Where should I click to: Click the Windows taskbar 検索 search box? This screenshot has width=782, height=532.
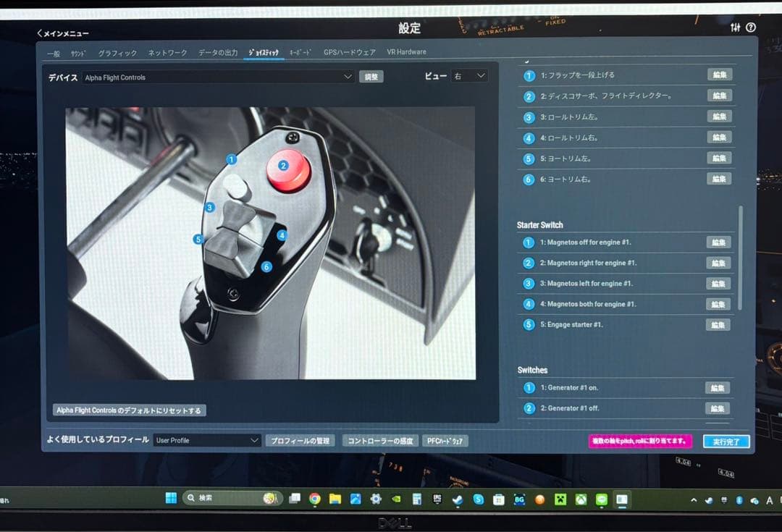coord(222,498)
